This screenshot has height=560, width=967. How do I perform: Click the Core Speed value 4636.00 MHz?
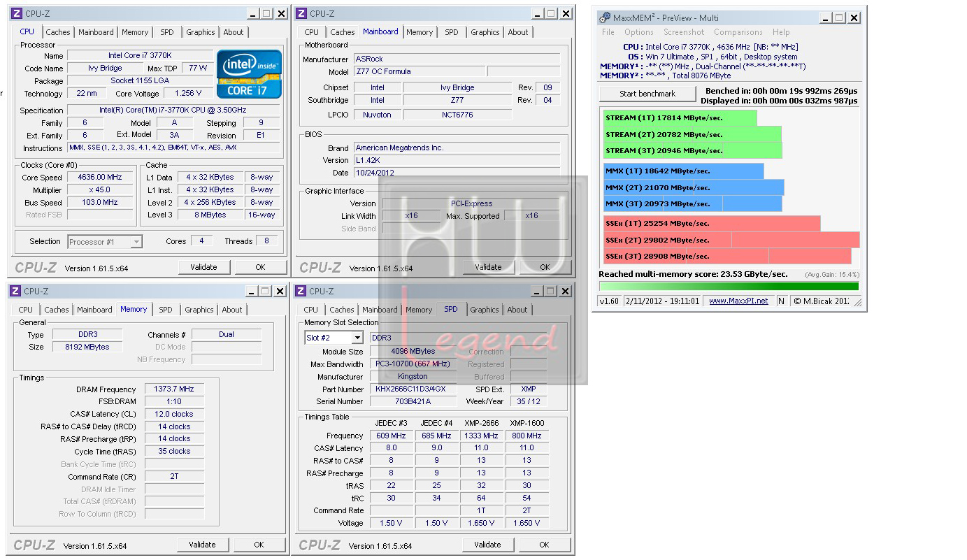click(100, 178)
